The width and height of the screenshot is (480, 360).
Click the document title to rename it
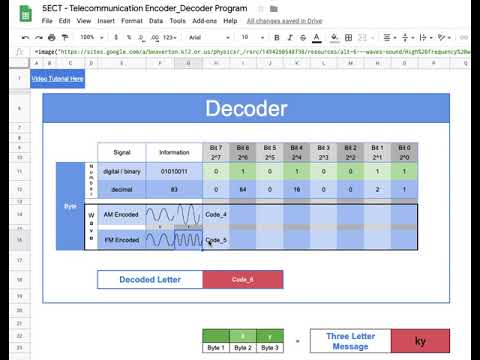click(x=145, y=8)
